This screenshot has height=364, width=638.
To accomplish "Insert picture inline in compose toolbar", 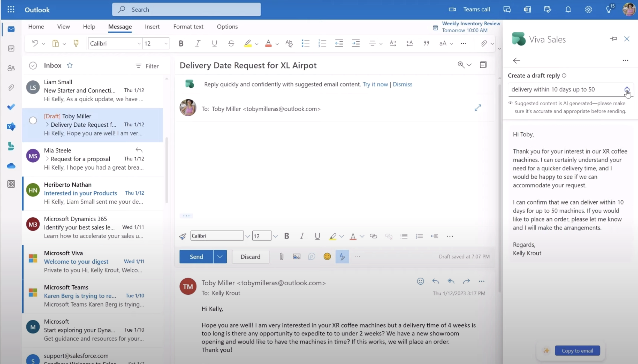I will (296, 256).
